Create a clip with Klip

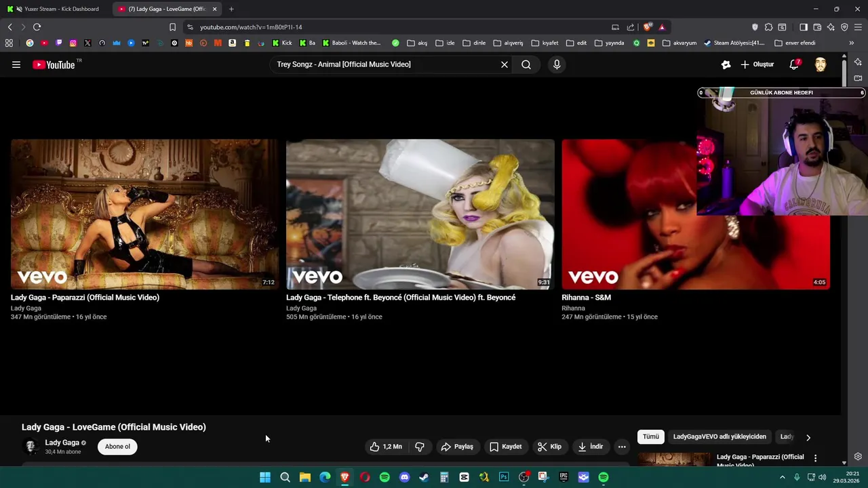coord(549,447)
